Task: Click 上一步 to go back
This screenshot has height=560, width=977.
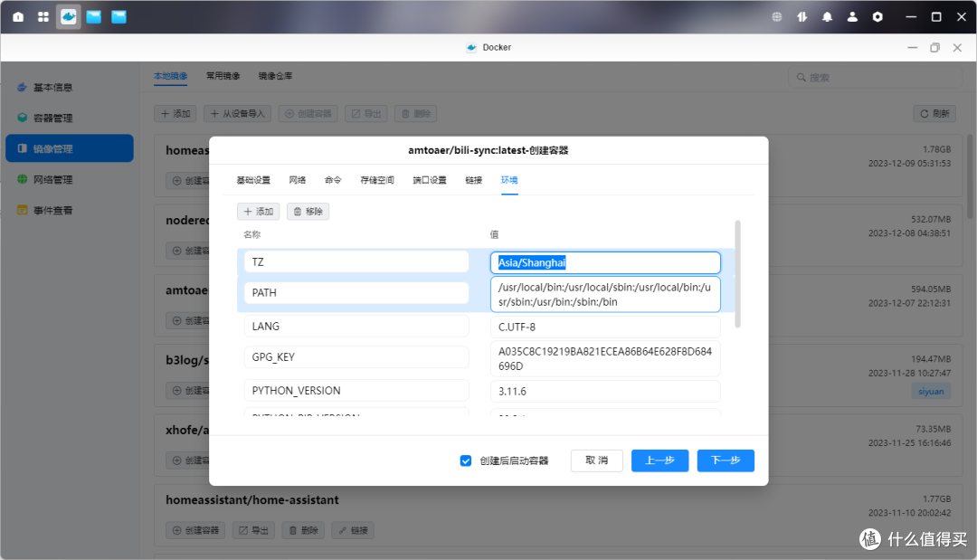Action: click(659, 460)
